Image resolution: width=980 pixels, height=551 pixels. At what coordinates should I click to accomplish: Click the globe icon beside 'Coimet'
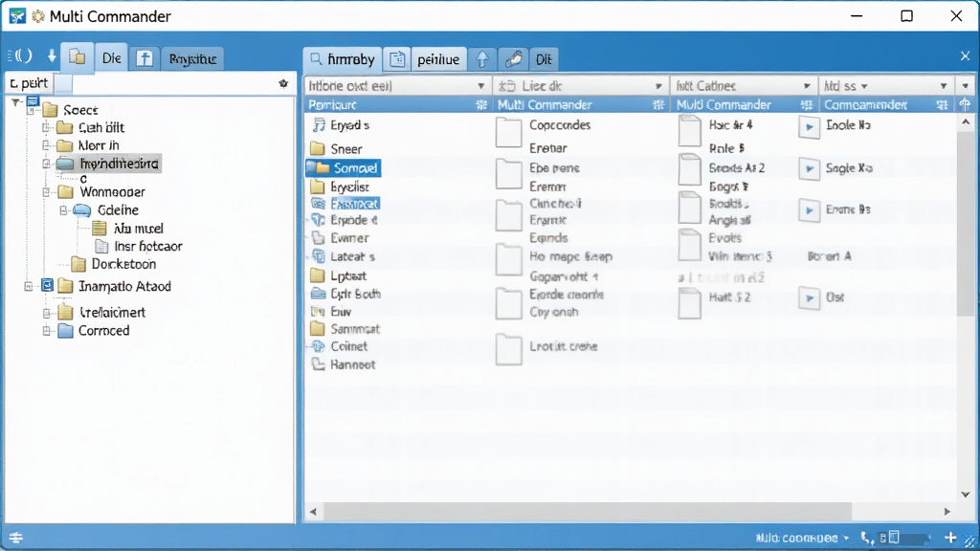point(318,346)
